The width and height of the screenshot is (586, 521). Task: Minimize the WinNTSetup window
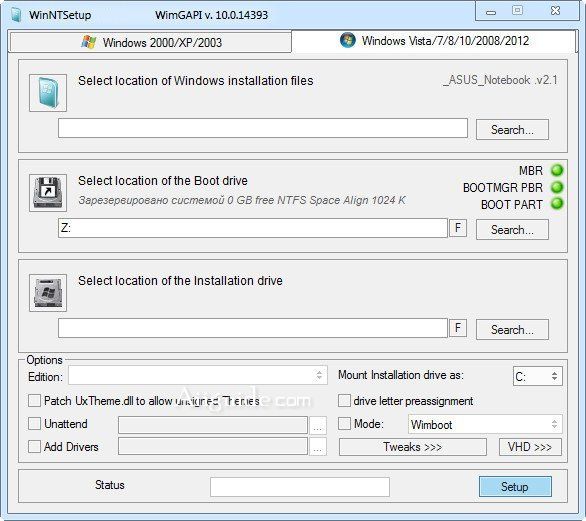(491, 12)
